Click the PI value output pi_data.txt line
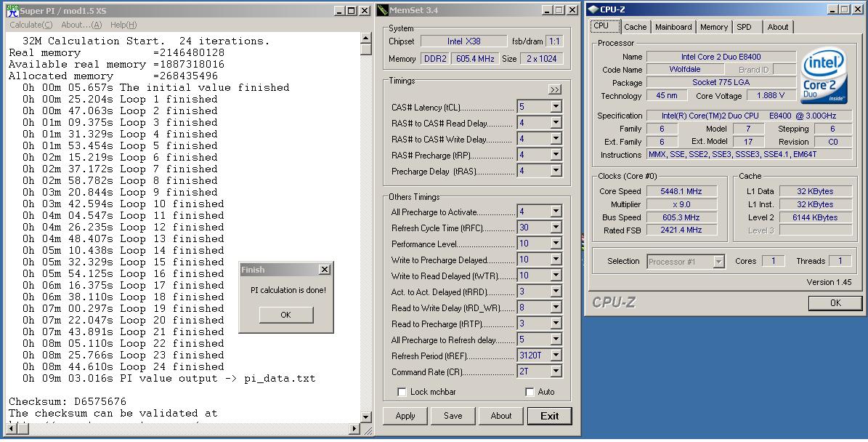Image resolution: width=868 pixels, height=442 pixels. point(169,379)
